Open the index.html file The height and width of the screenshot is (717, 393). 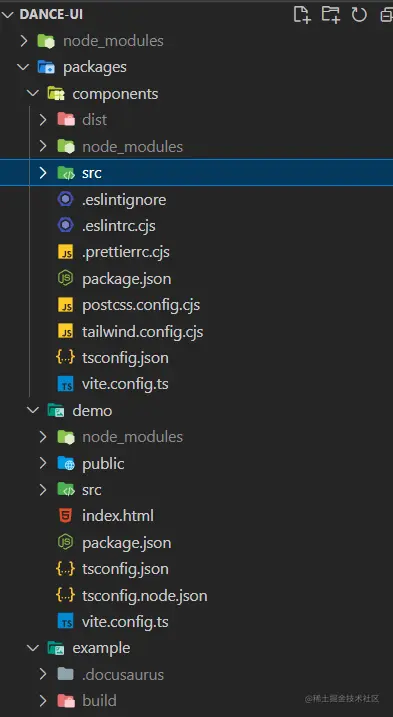(118, 516)
